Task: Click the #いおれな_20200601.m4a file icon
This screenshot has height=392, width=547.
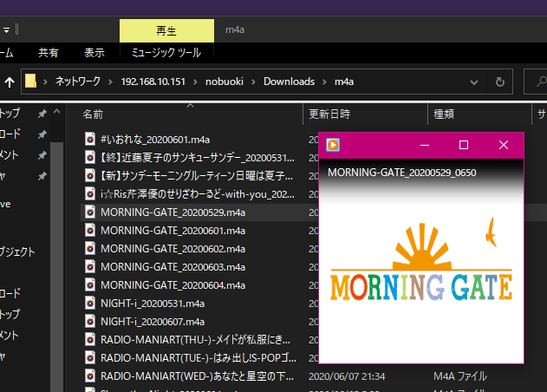Action: [x=90, y=140]
